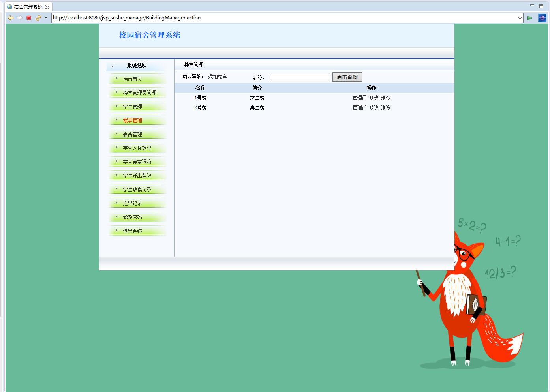Open 学生缺寝记录 in the sidebar

point(137,189)
